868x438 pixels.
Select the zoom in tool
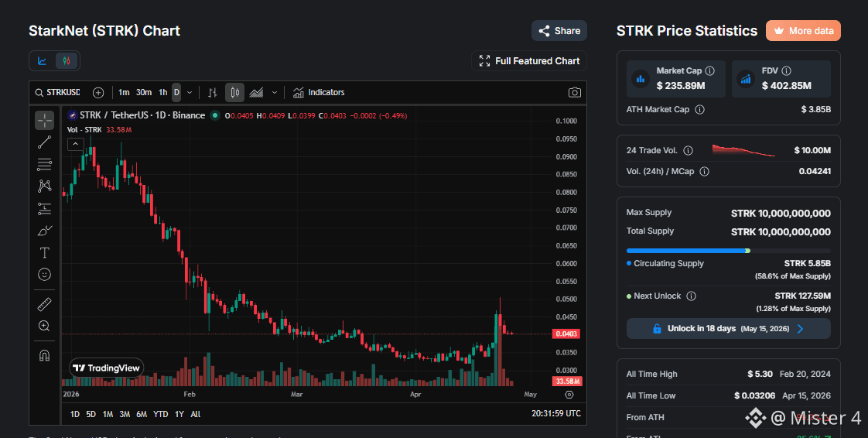45,326
